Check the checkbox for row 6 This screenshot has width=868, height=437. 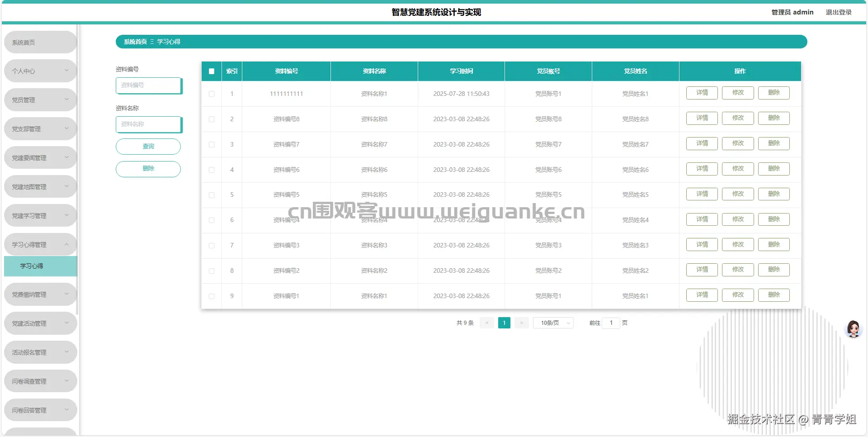tap(212, 220)
